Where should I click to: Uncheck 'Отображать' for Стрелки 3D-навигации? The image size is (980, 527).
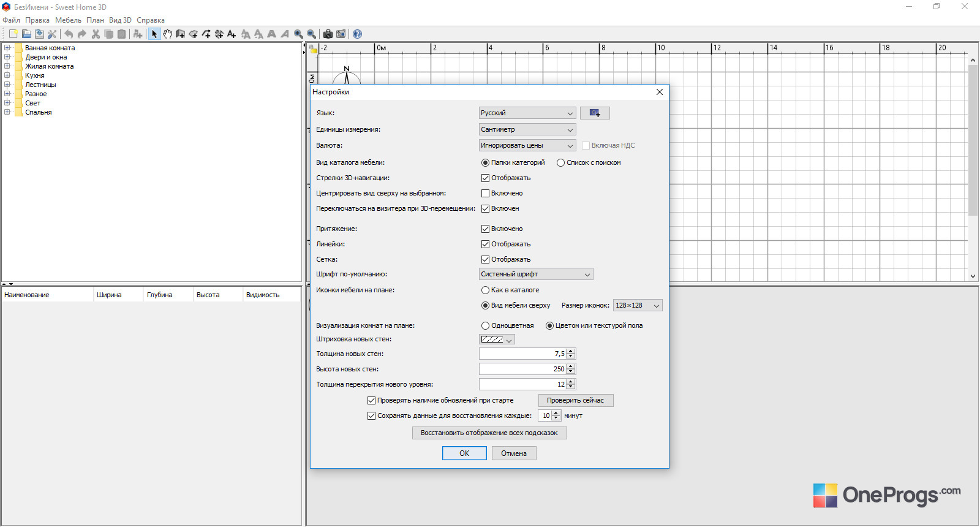[485, 178]
